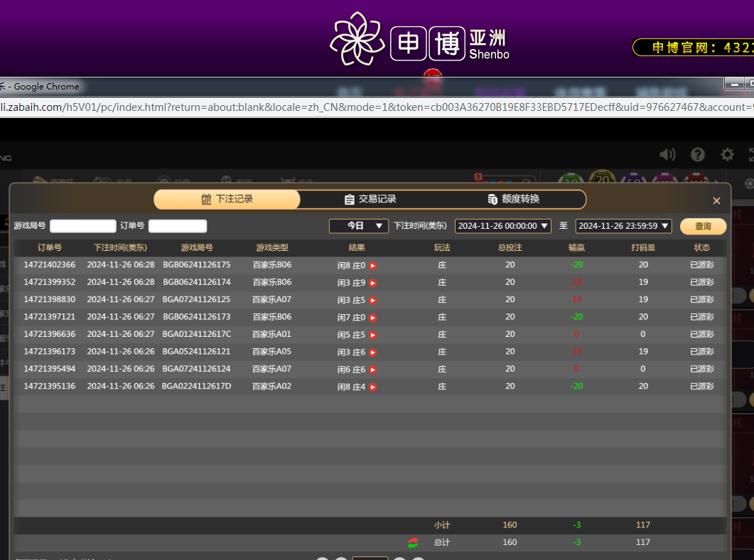Screen dimensions: 754x560
Task: Play replay video for order 14721399352
Action: (372, 283)
